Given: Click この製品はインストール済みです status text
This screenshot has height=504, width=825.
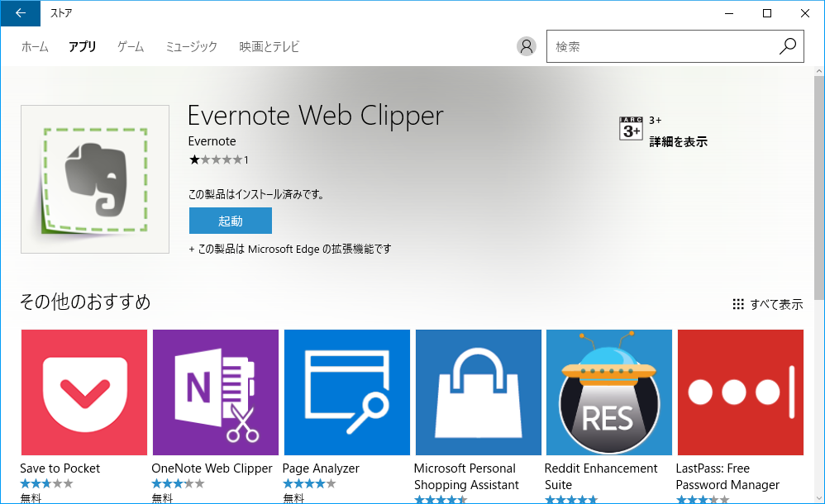Looking at the screenshot, I should pos(256,194).
